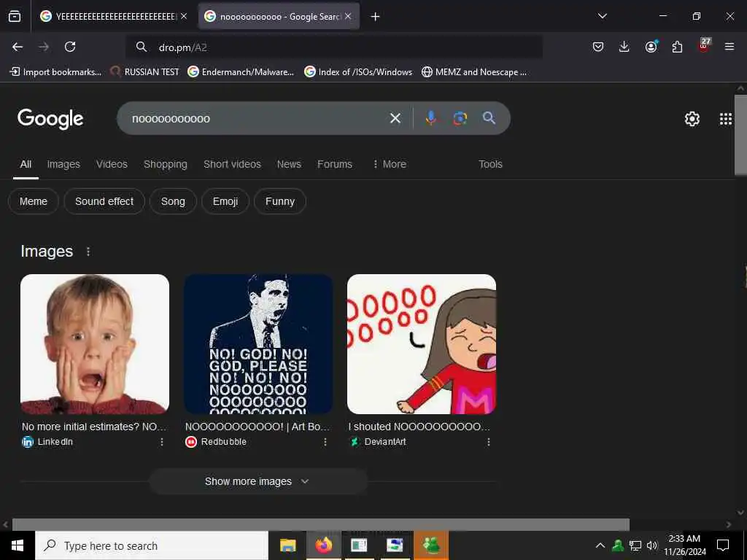Switch to the YEEEEEE tab
Screen dimensions: 747x560
tap(116, 17)
